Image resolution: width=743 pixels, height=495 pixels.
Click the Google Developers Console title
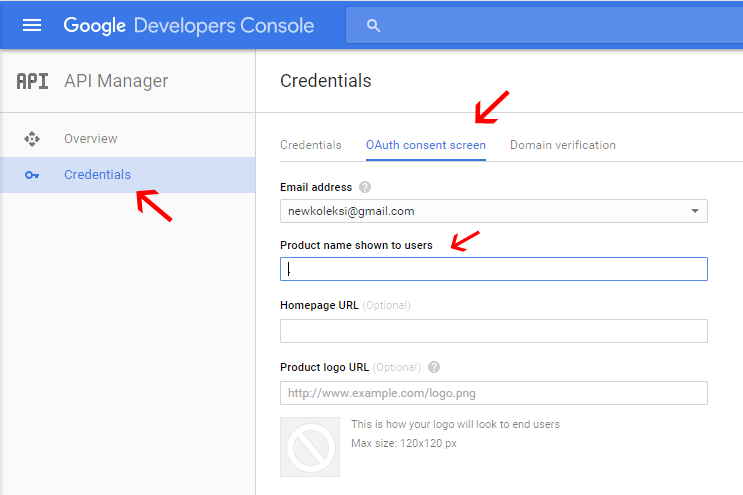[x=189, y=26]
